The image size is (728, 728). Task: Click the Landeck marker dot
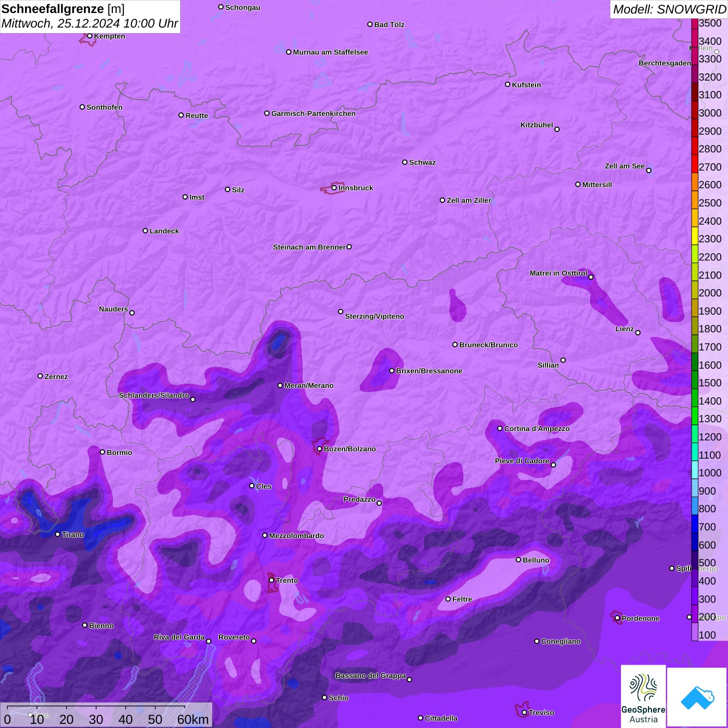point(145,230)
